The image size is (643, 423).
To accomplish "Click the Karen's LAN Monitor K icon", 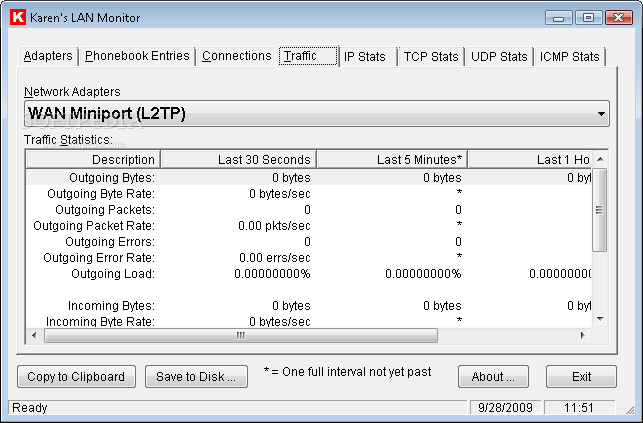I will [x=18, y=18].
